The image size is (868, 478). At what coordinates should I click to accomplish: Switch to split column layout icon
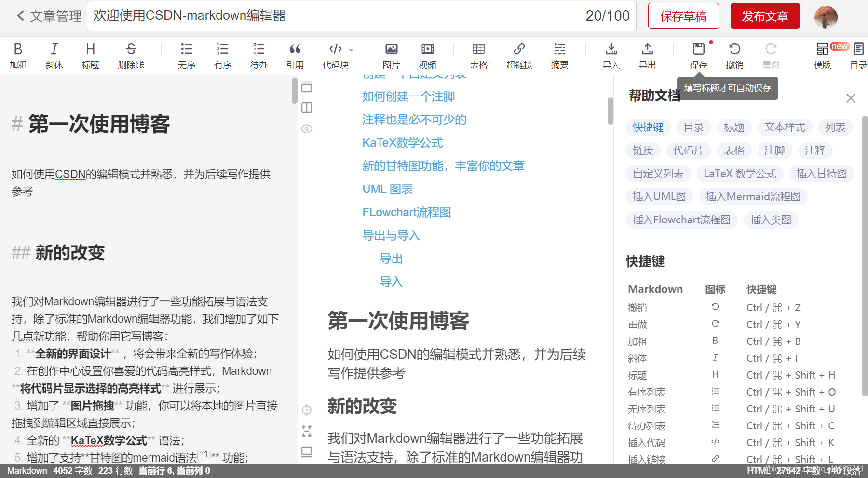307,108
